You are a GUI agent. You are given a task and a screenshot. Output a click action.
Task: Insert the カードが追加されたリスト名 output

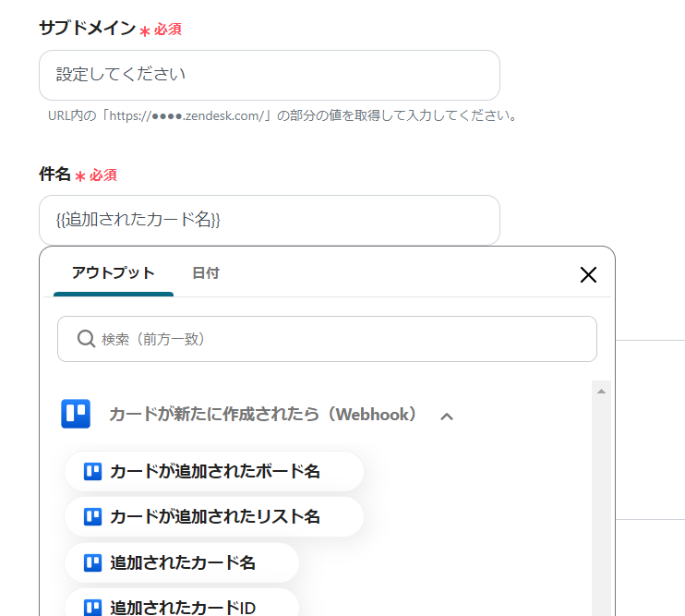(214, 516)
